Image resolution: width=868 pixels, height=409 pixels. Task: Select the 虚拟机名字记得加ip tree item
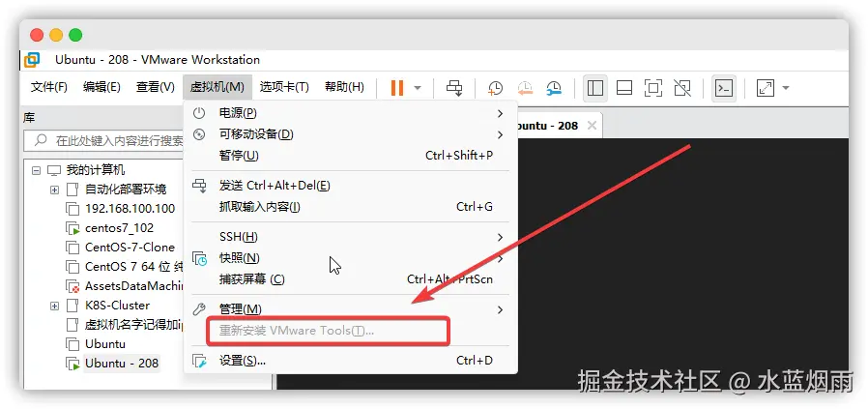click(x=134, y=325)
